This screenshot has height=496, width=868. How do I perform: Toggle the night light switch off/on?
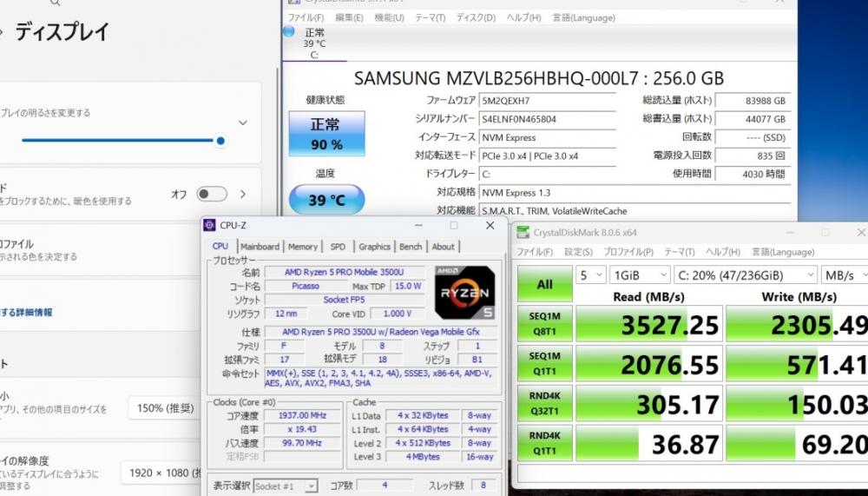click(212, 194)
